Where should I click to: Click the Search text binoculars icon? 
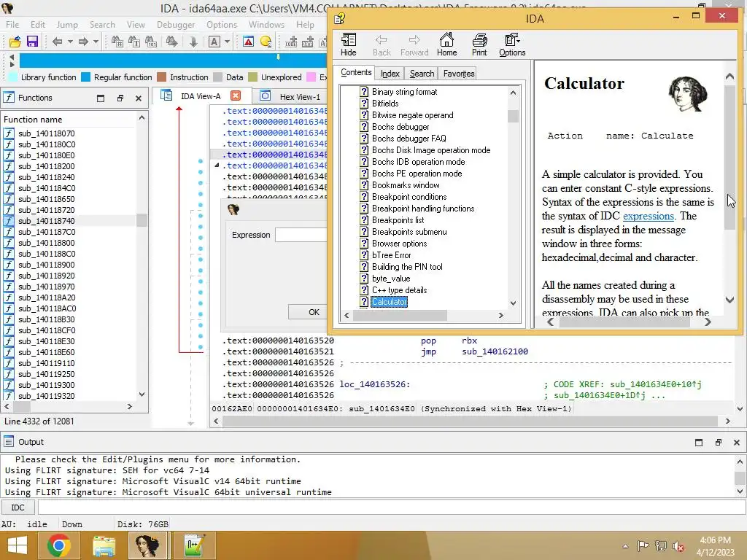point(134,42)
